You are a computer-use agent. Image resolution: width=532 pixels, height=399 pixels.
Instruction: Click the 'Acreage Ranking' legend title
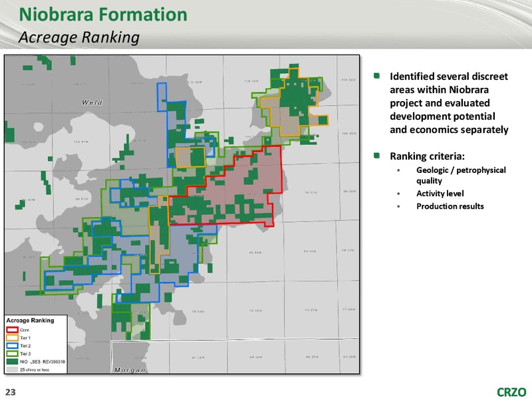pos(30,321)
